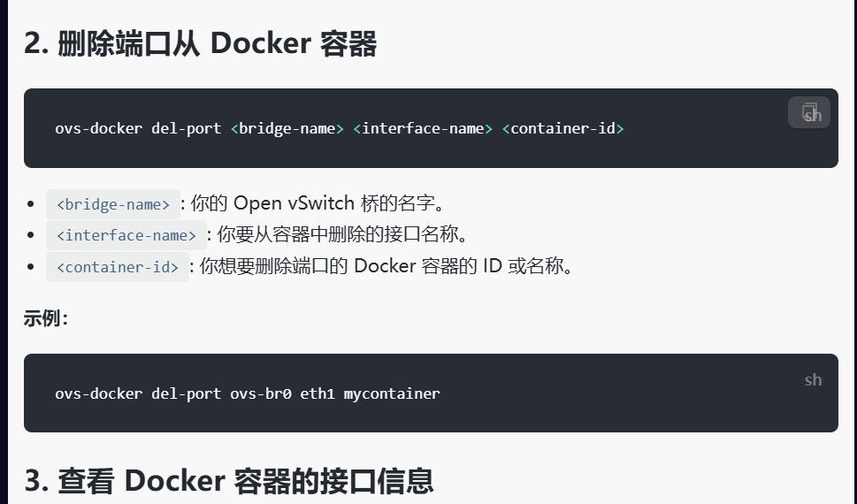Click the bullet point before <bridge-name>
857x504 pixels.
[31, 204]
